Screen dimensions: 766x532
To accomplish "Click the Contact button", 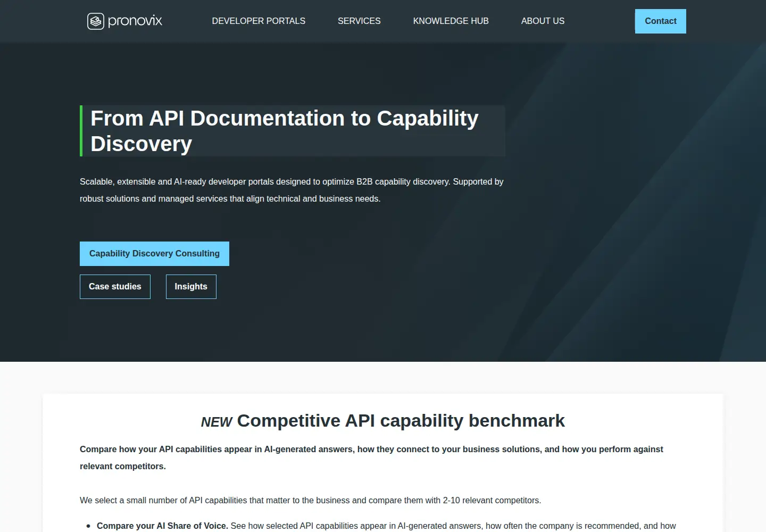I will tap(661, 21).
